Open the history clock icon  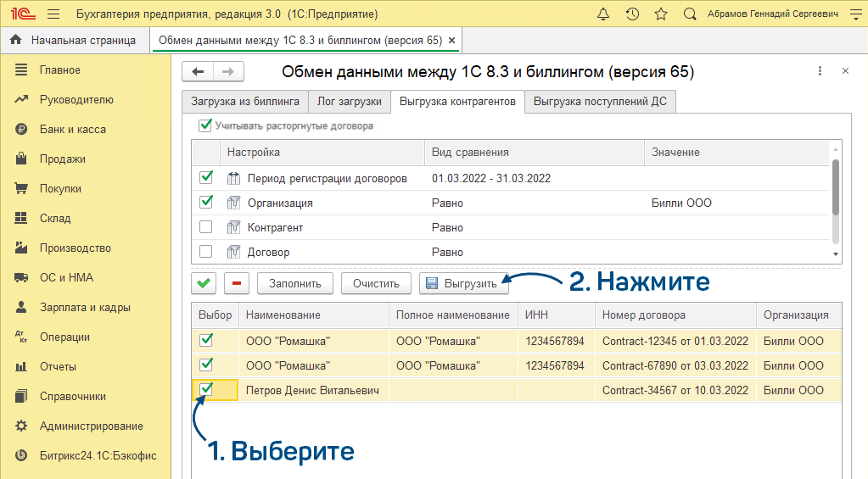pos(632,14)
